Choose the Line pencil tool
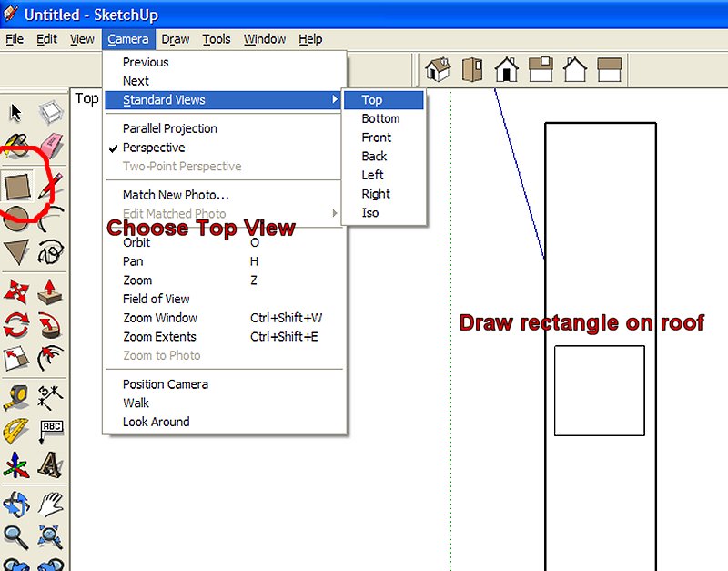This screenshot has height=571, width=728. (51, 186)
